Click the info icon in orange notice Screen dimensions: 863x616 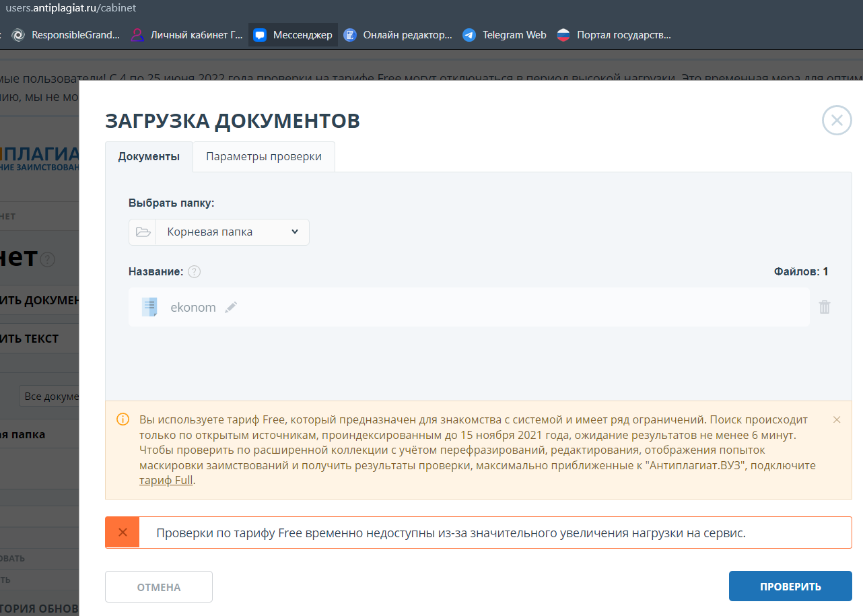click(123, 419)
